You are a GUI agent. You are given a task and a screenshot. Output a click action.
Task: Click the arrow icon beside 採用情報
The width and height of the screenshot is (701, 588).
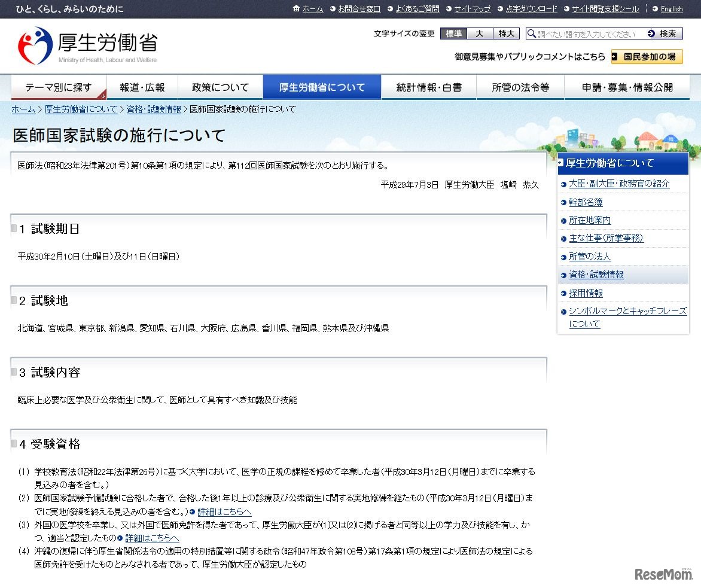tap(563, 293)
